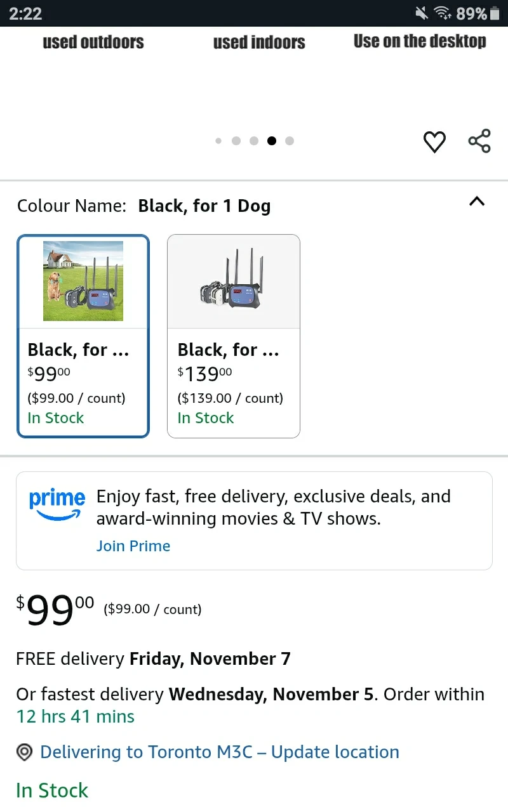Tap the Colour Name label row

tap(144, 206)
